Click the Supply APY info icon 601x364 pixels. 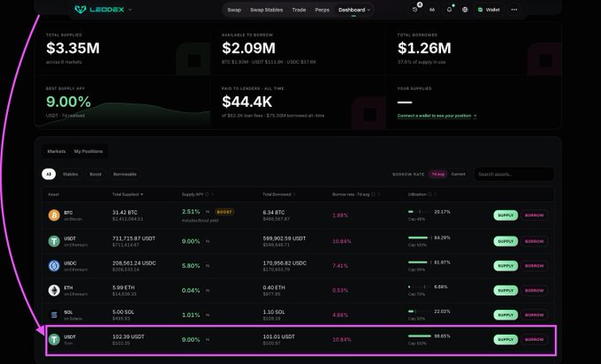click(207, 194)
